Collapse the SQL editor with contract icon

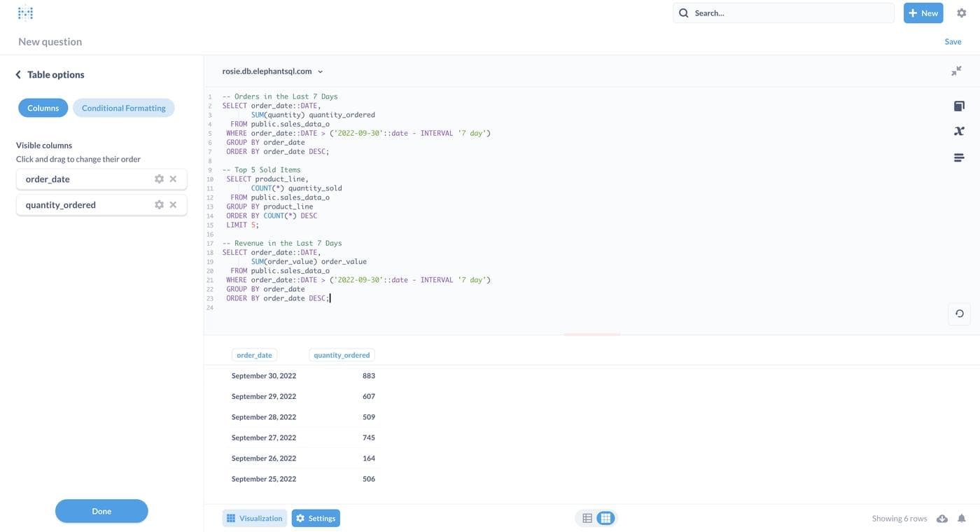click(x=956, y=71)
